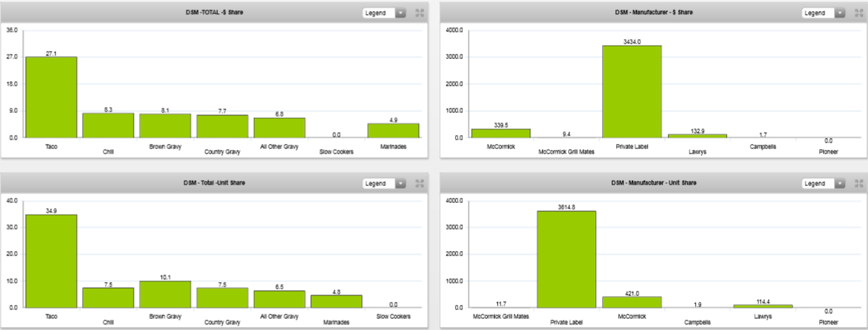Viewport: 868px width, 330px height.
Task: Select the Private Label bar valued 3614.8
Action: point(566,259)
